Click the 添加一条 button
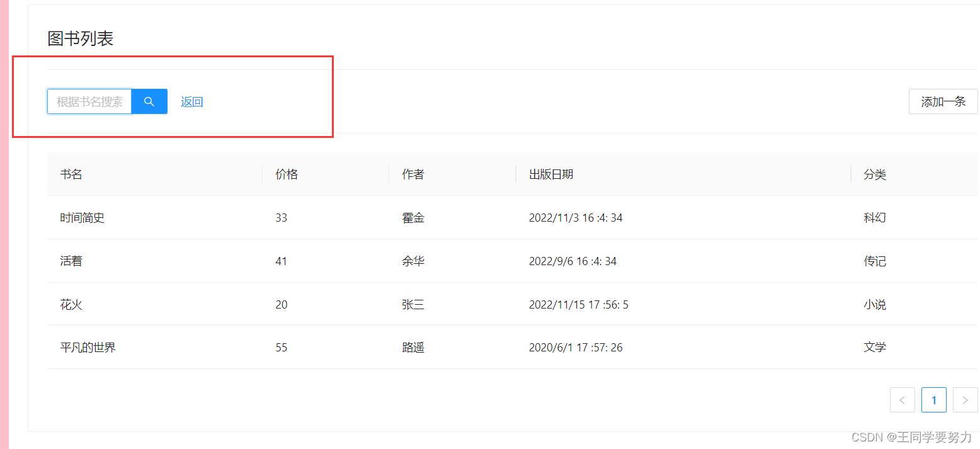Image resolution: width=980 pixels, height=449 pixels. point(943,101)
